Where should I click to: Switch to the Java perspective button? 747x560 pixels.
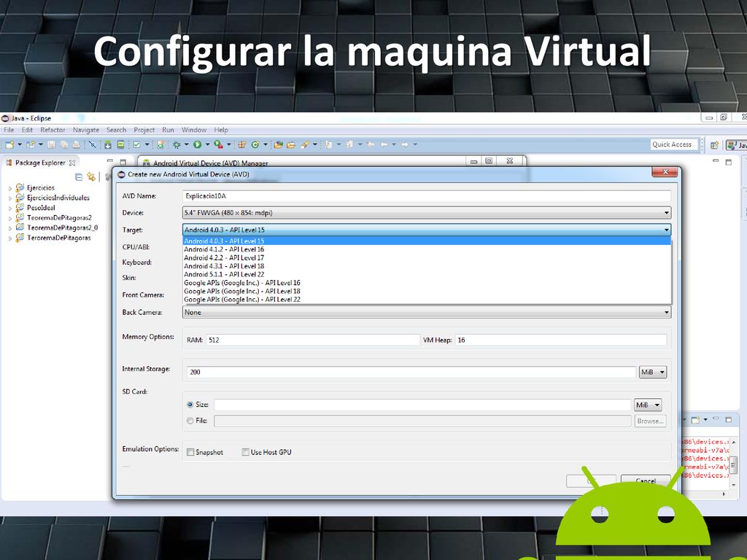tap(737, 145)
